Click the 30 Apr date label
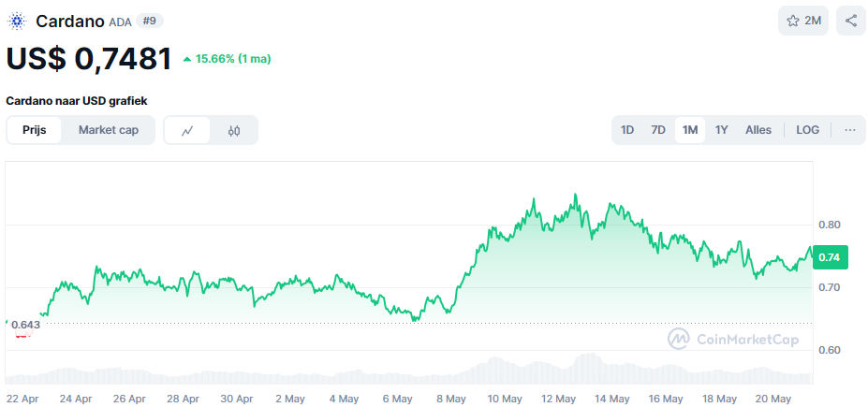The height and width of the screenshot is (407, 868). (236, 399)
